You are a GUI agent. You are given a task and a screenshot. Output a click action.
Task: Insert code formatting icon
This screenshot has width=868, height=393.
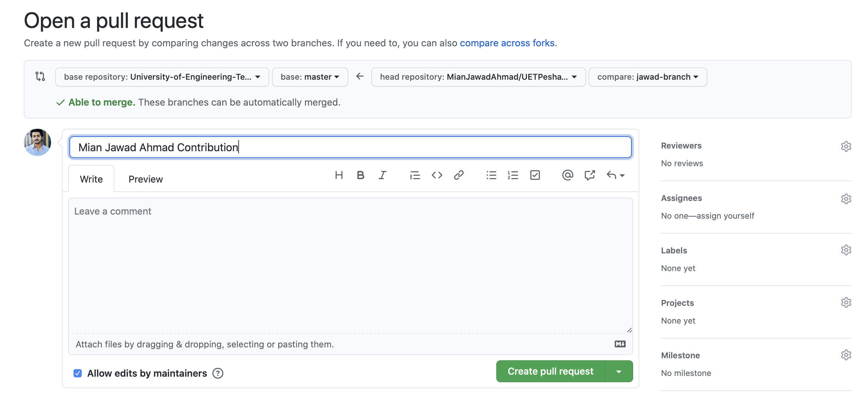coord(437,175)
